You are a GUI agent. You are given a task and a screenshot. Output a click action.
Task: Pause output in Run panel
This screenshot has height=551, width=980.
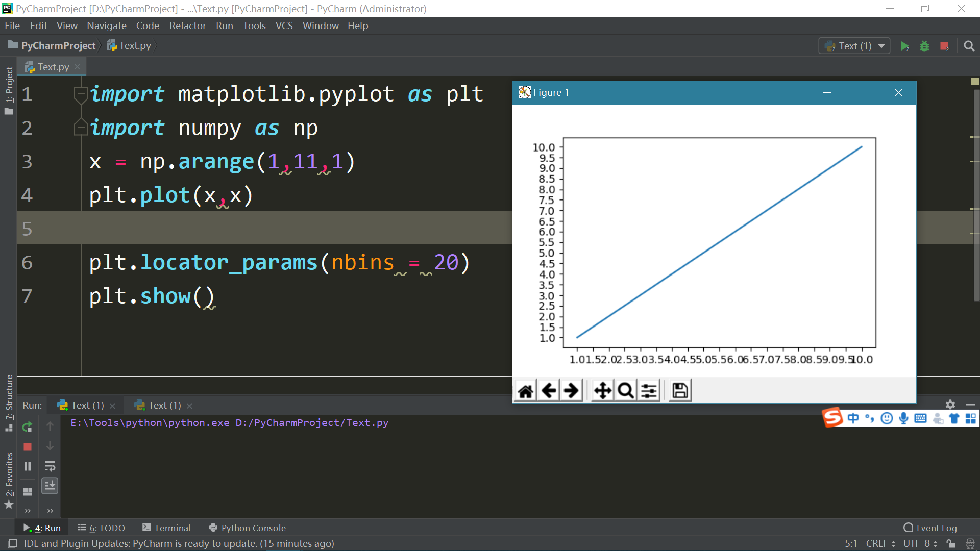[x=28, y=466]
